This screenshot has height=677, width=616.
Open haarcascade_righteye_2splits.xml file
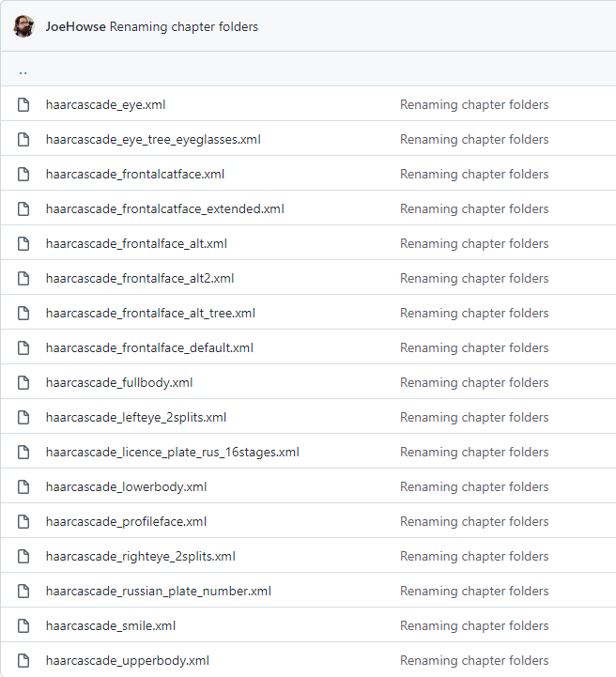pyautogui.click(x=141, y=557)
